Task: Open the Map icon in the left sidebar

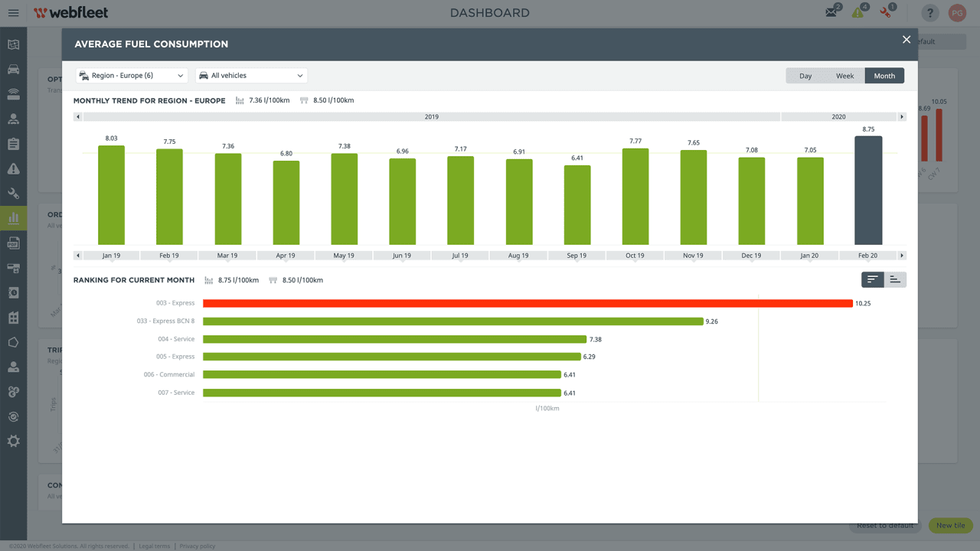Action: pos(13,44)
